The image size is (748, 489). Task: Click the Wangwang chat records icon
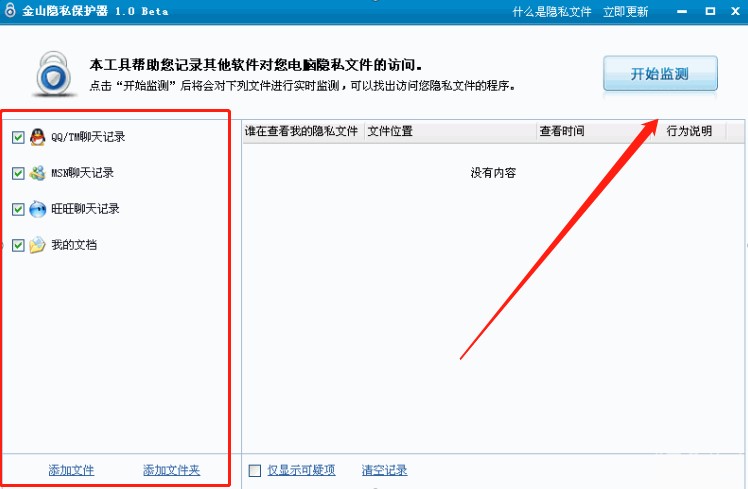(x=38, y=209)
